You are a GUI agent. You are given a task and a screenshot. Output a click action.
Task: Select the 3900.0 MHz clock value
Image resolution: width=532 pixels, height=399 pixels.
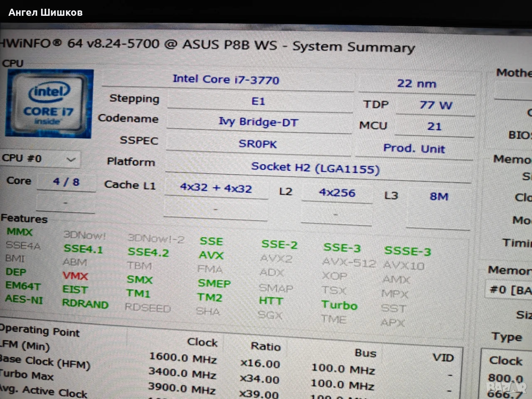[182, 388]
